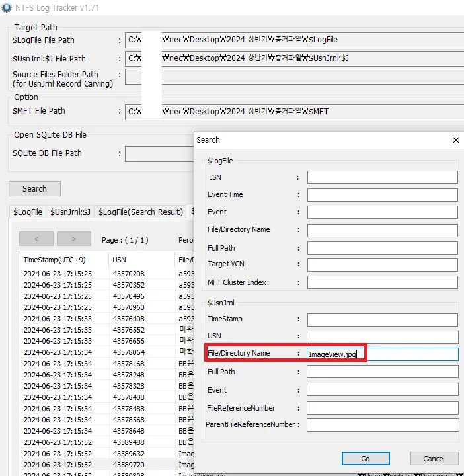Image resolution: width=464 pixels, height=476 pixels.
Task: Click the main Search button
Action: point(34,188)
